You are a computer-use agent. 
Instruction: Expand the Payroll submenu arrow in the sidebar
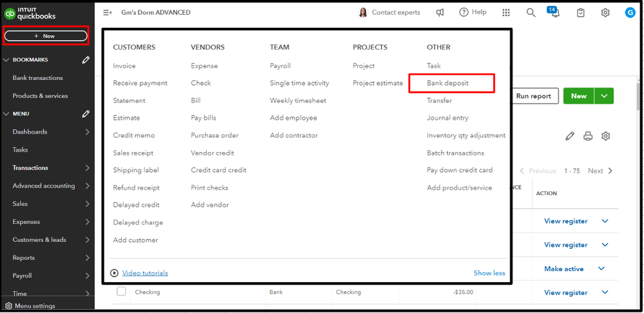[87, 276]
